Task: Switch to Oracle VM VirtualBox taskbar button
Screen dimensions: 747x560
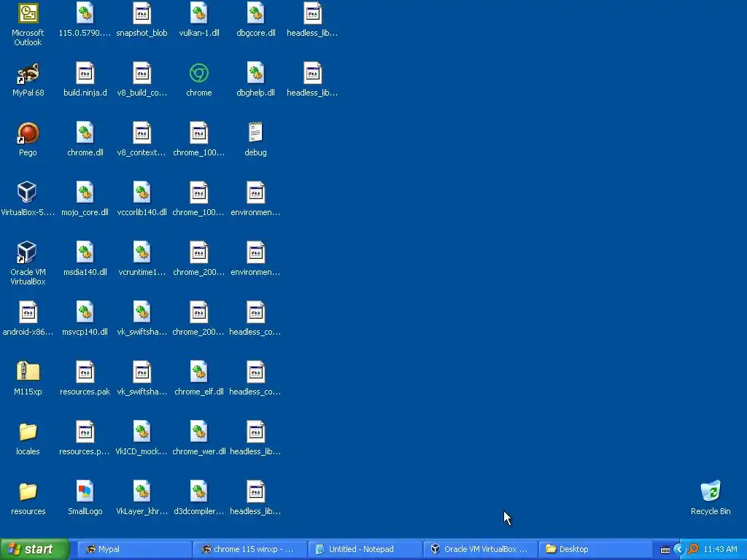Action: pos(480,549)
